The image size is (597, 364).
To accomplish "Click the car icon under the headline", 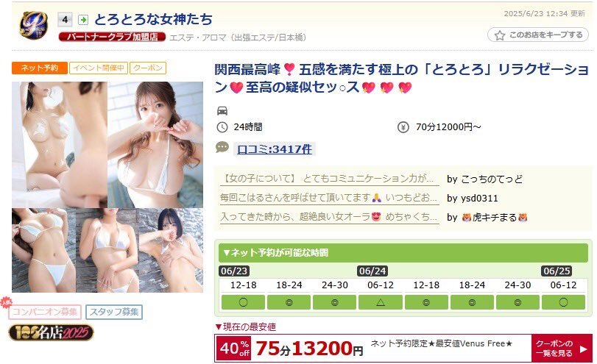I will pos(222,111).
